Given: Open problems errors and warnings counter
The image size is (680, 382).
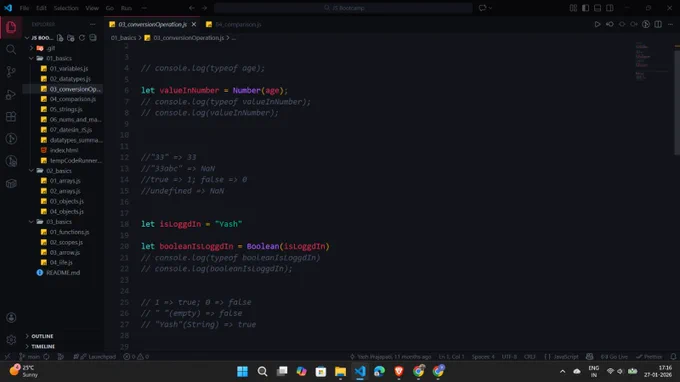Looking at the screenshot, I should (136, 356).
